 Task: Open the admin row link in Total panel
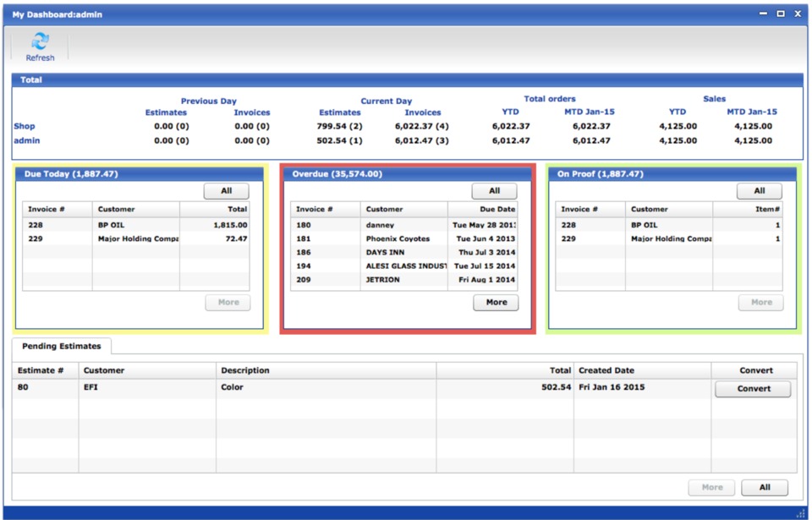[27, 140]
